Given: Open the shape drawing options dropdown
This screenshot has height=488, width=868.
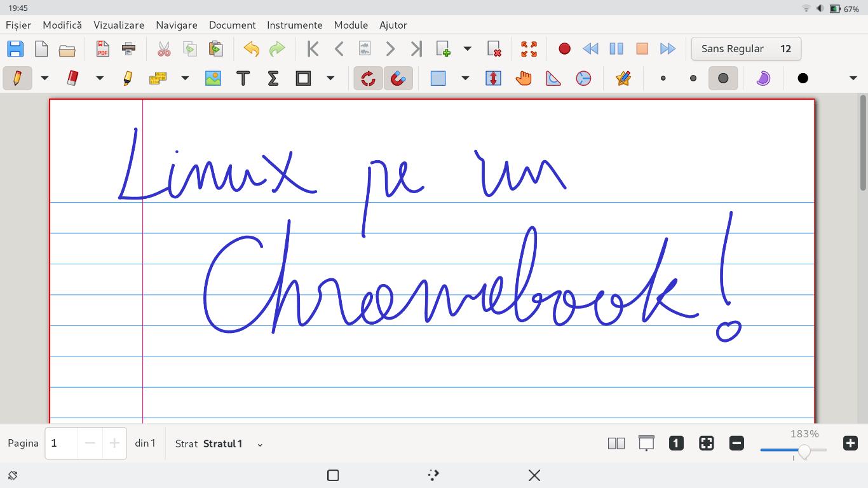Looking at the screenshot, I should pos(330,78).
